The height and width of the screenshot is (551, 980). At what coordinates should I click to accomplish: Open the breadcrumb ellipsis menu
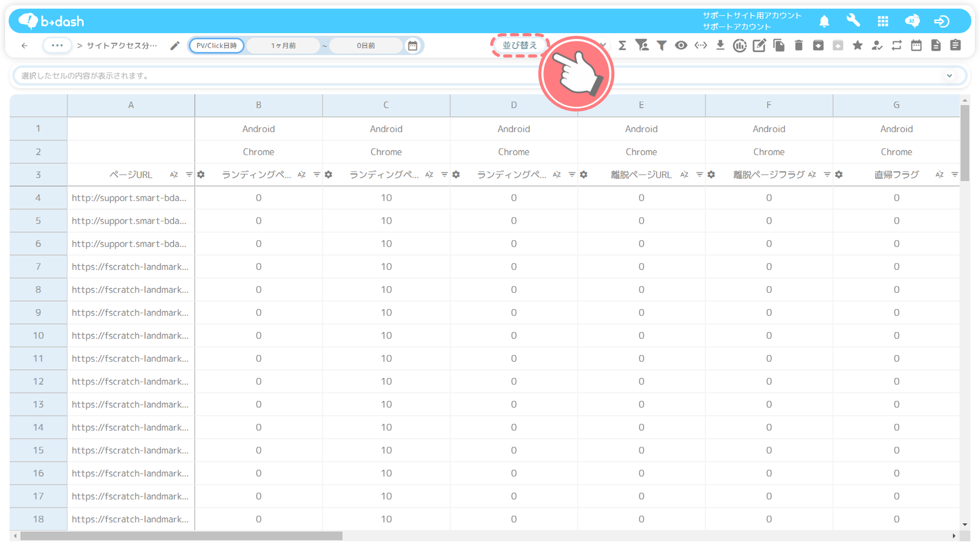tap(57, 46)
